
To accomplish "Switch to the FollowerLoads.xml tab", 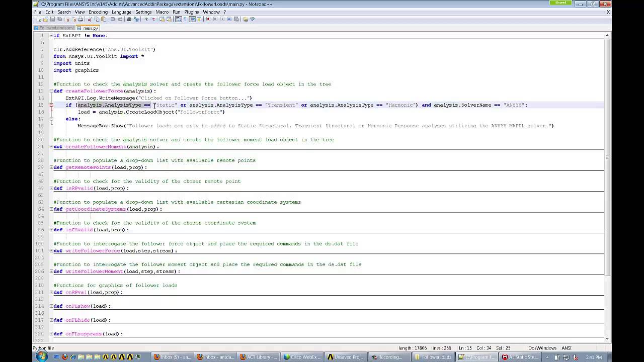I will 54,28.
